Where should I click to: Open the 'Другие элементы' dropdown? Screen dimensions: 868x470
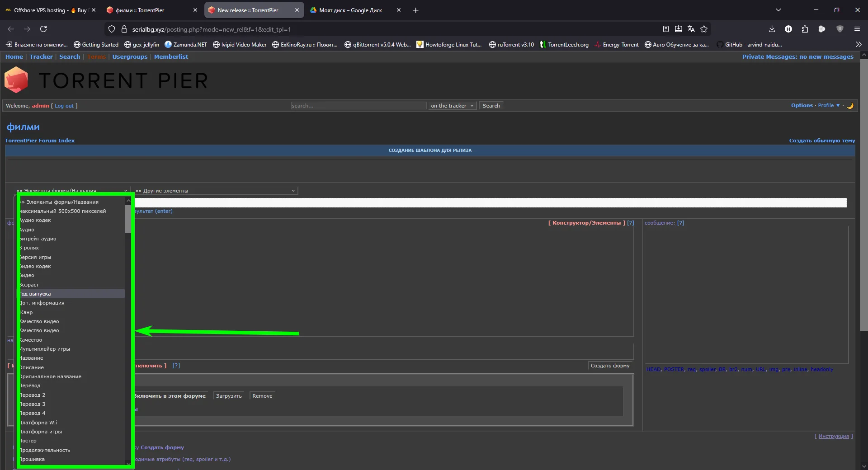click(216, 191)
